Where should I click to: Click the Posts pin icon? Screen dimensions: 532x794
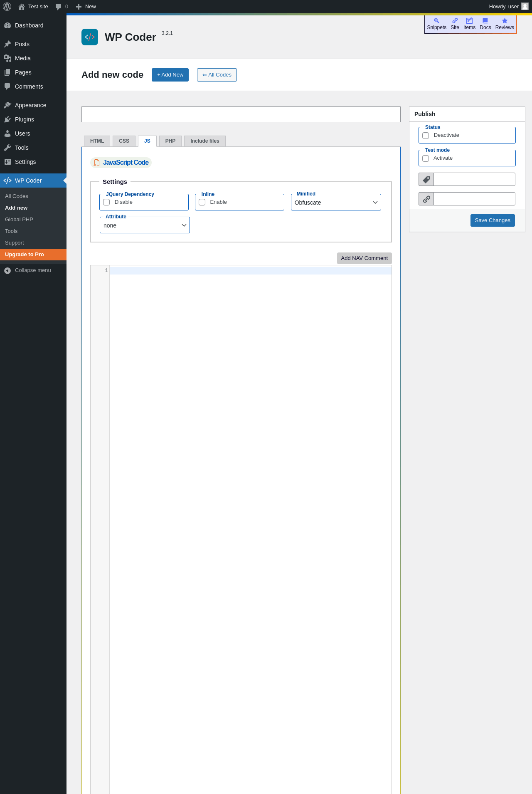click(7, 44)
